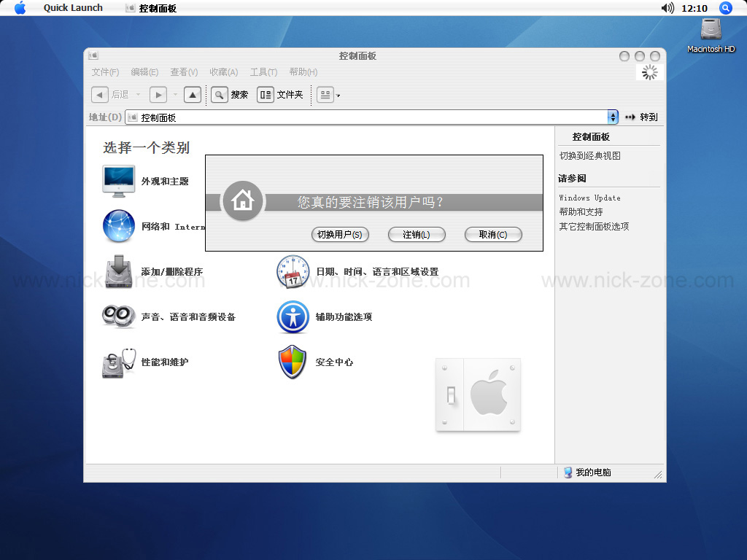The width and height of the screenshot is (747, 560).
Task: Expand the address bar dropdown
Action: coord(613,117)
